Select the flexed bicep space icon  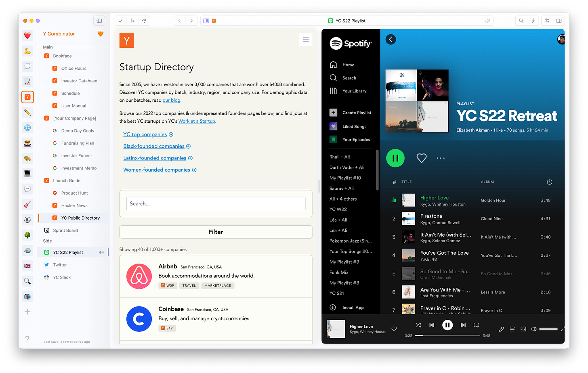[27, 51]
